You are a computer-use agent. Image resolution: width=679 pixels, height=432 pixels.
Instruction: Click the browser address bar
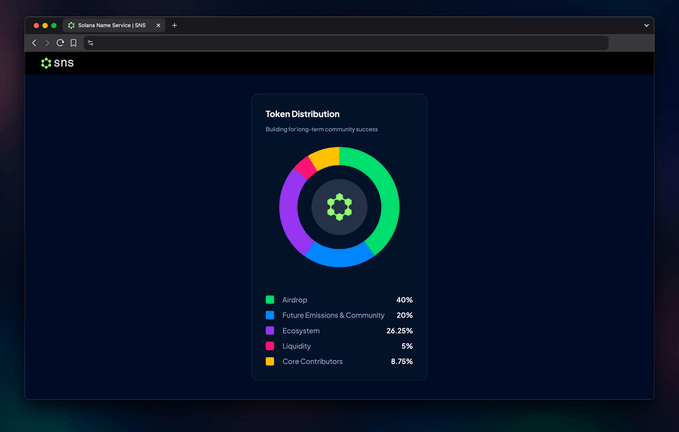(x=350, y=43)
